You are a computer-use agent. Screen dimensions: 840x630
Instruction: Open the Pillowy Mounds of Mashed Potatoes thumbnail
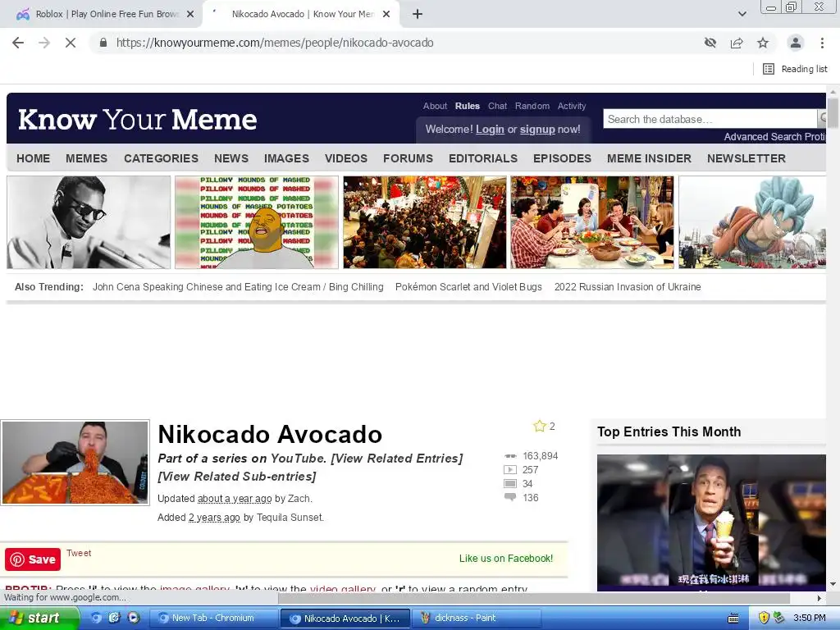click(257, 222)
